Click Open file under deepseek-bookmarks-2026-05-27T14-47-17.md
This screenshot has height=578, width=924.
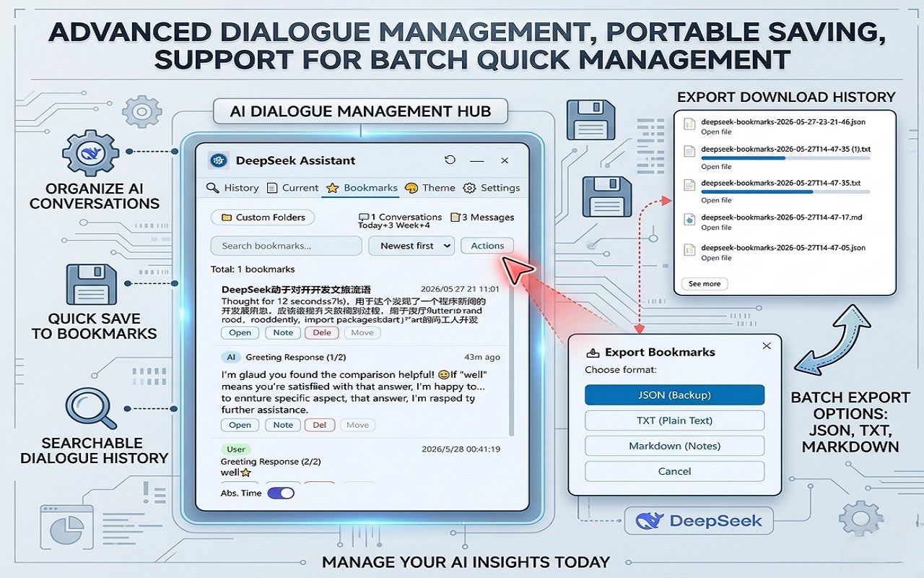[716, 228]
